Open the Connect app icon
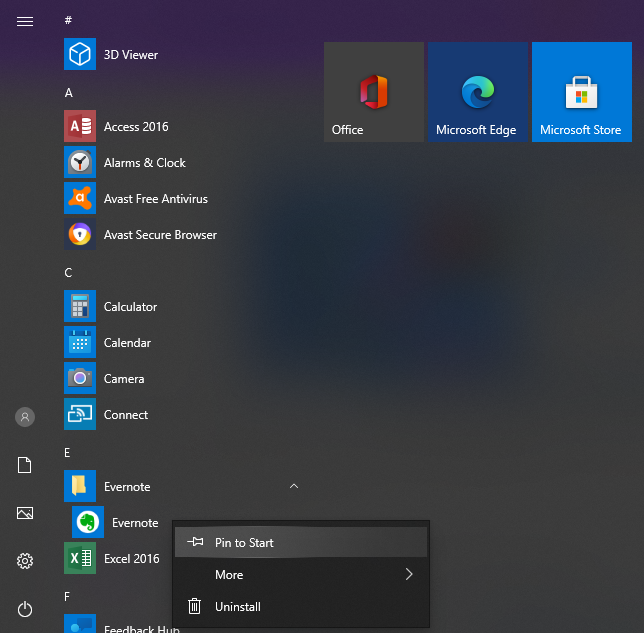The image size is (644, 633). tap(80, 414)
